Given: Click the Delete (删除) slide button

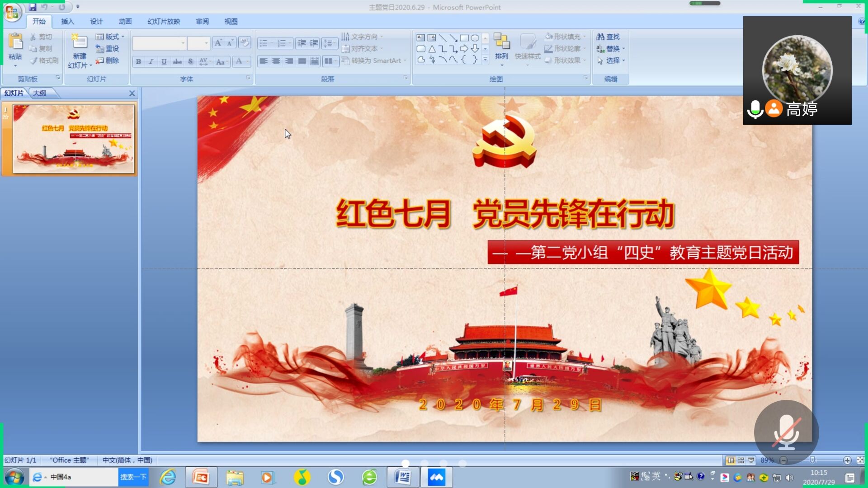Looking at the screenshot, I should pos(108,60).
